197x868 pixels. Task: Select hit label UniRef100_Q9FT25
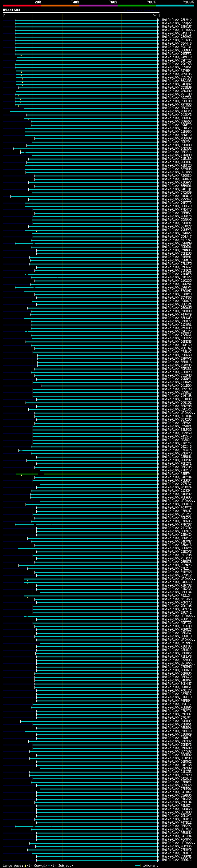click(x=177, y=60)
